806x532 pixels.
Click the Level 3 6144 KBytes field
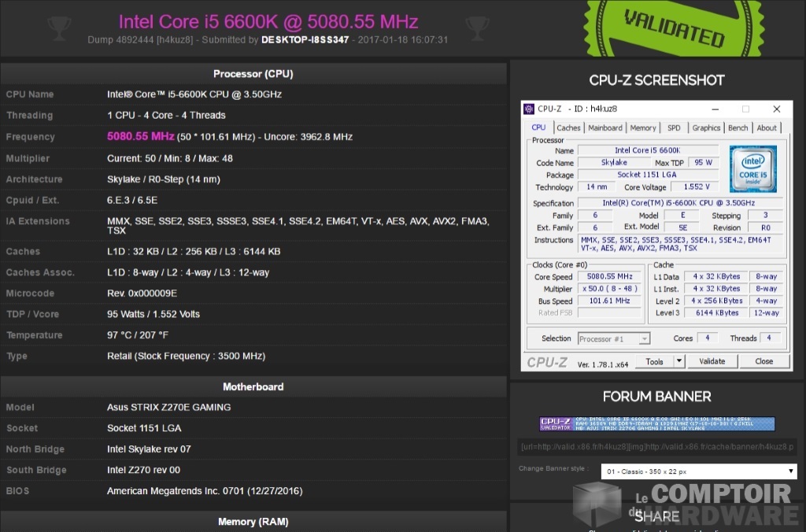716,313
